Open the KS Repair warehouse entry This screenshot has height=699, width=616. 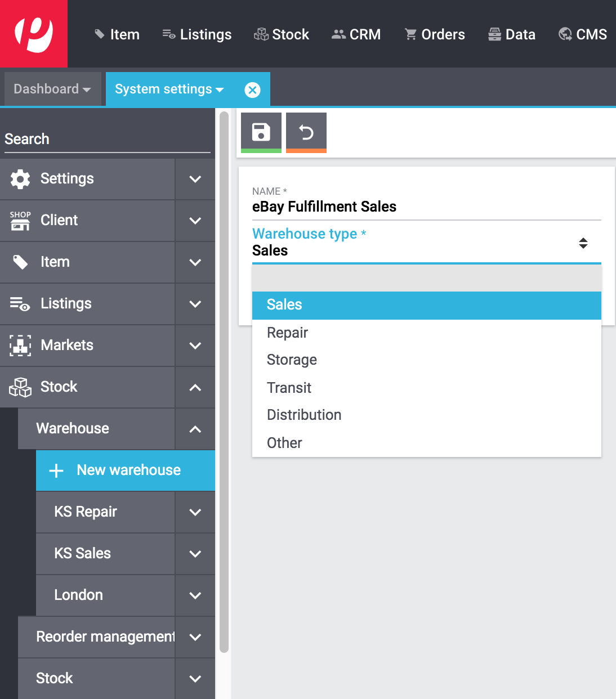tap(105, 512)
